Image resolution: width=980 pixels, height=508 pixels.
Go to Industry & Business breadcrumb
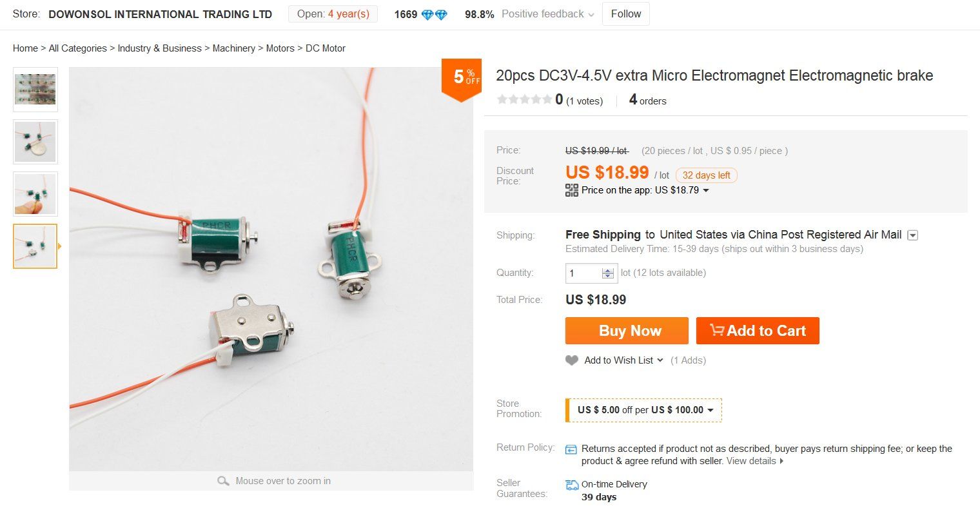159,48
